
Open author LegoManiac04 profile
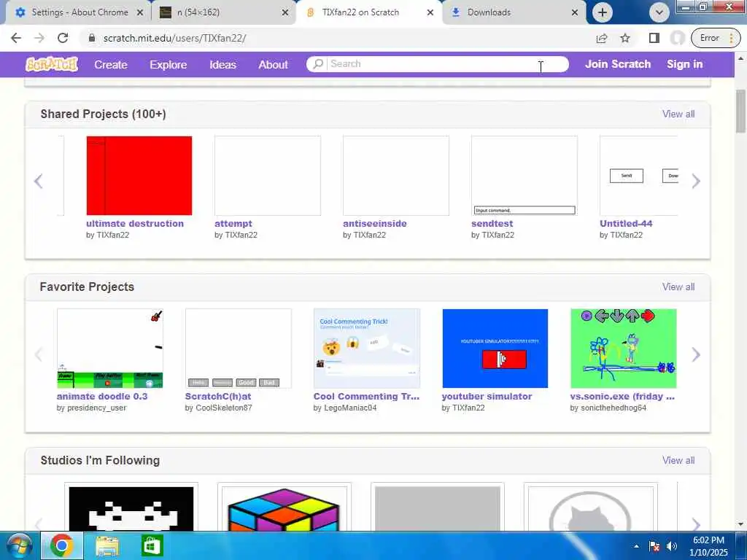(x=350, y=408)
